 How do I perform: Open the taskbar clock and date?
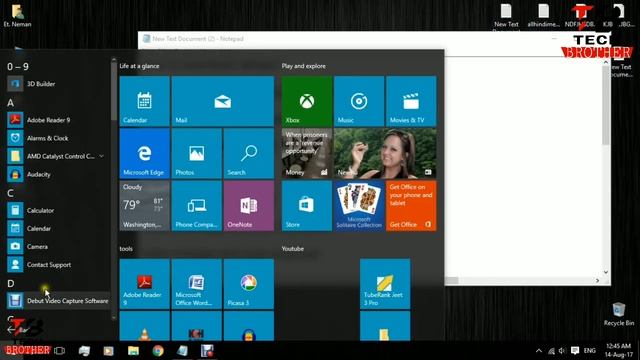[619, 351]
